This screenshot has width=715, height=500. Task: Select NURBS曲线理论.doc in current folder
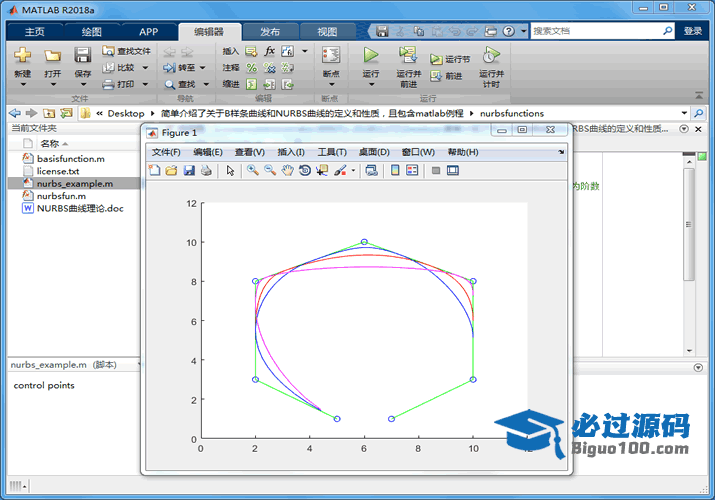point(80,208)
